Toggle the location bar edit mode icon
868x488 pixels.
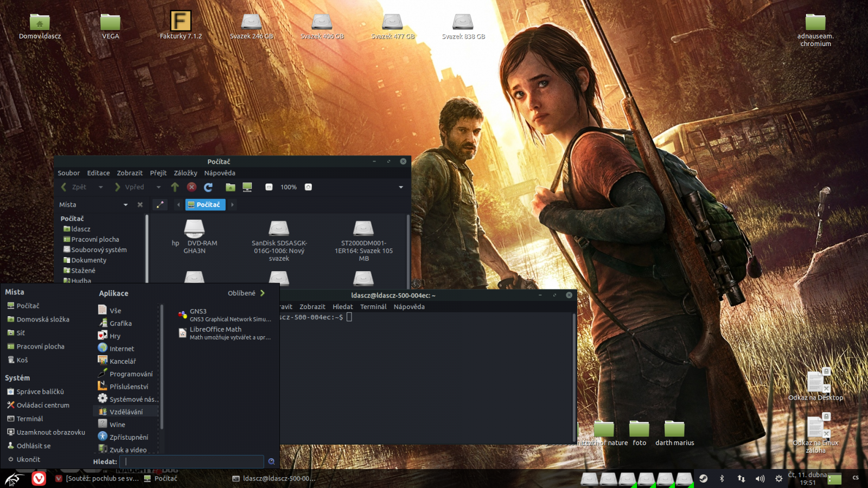click(x=159, y=204)
